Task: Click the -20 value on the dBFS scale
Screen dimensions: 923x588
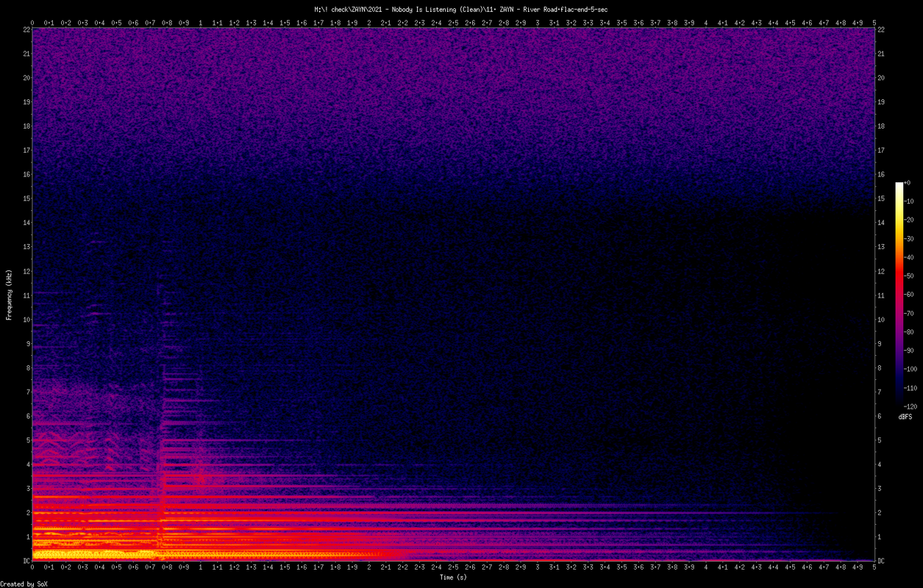Action: [x=910, y=220]
